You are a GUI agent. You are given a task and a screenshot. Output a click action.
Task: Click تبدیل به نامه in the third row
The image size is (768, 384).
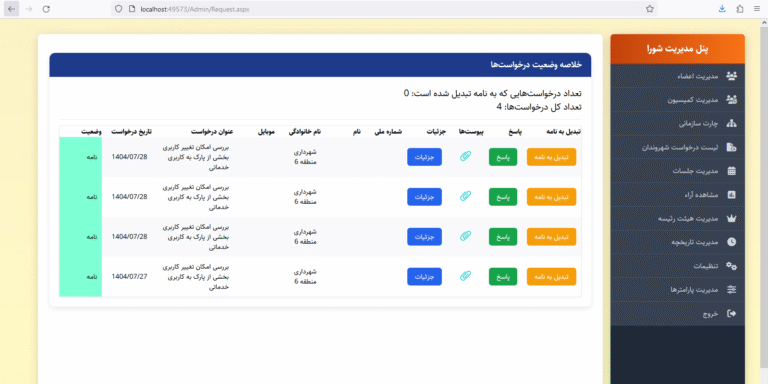tap(551, 237)
